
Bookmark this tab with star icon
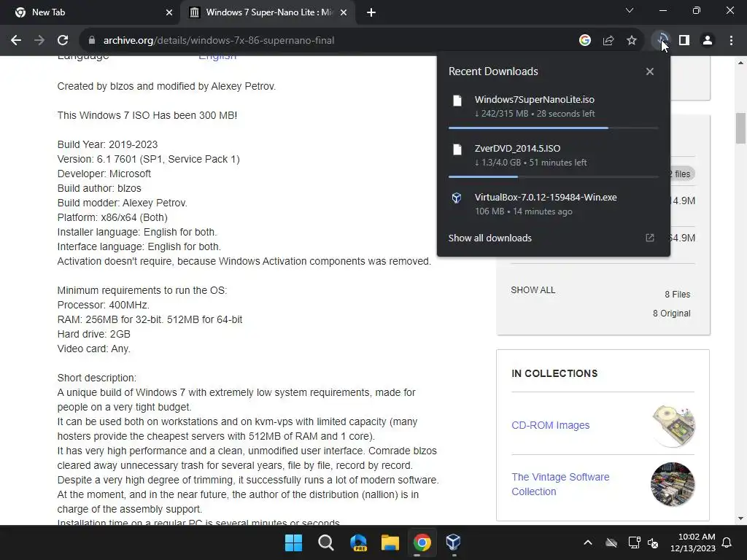pyautogui.click(x=631, y=41)
